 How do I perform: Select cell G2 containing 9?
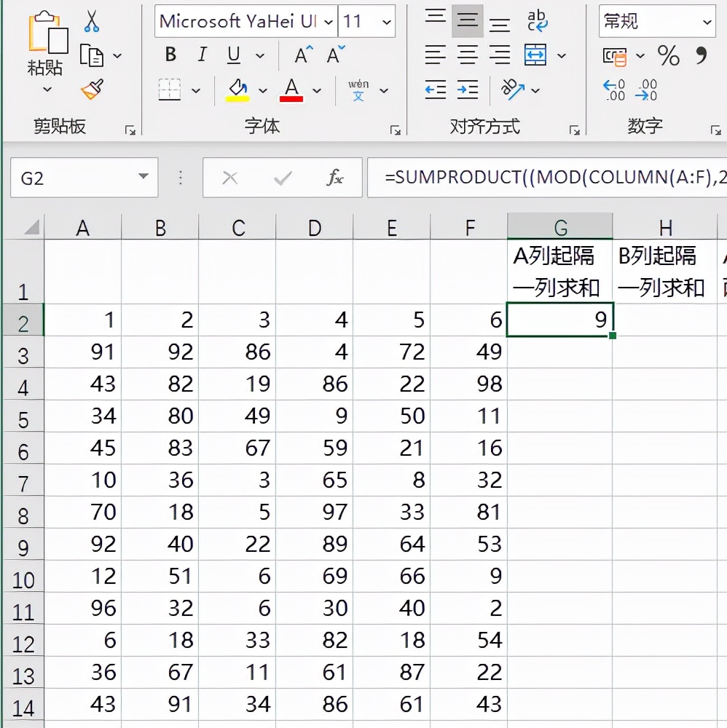pyautogui.click(x=560, y=320)
